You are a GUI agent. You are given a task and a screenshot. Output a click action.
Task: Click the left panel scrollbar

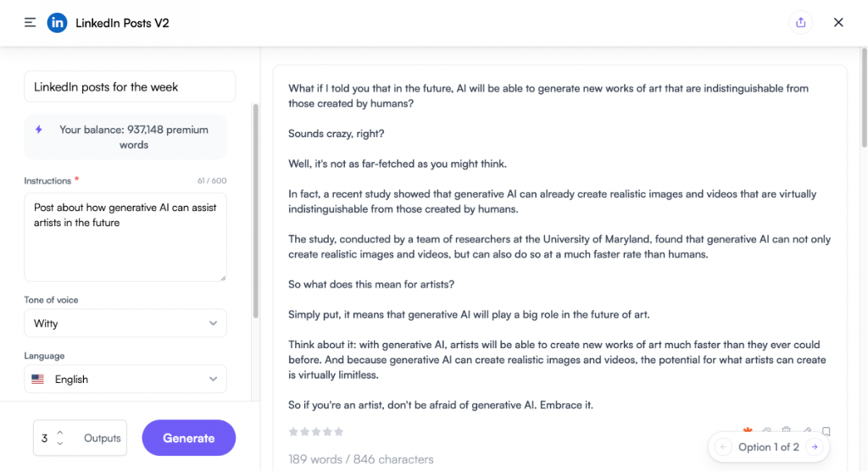(x=256, y=210)
